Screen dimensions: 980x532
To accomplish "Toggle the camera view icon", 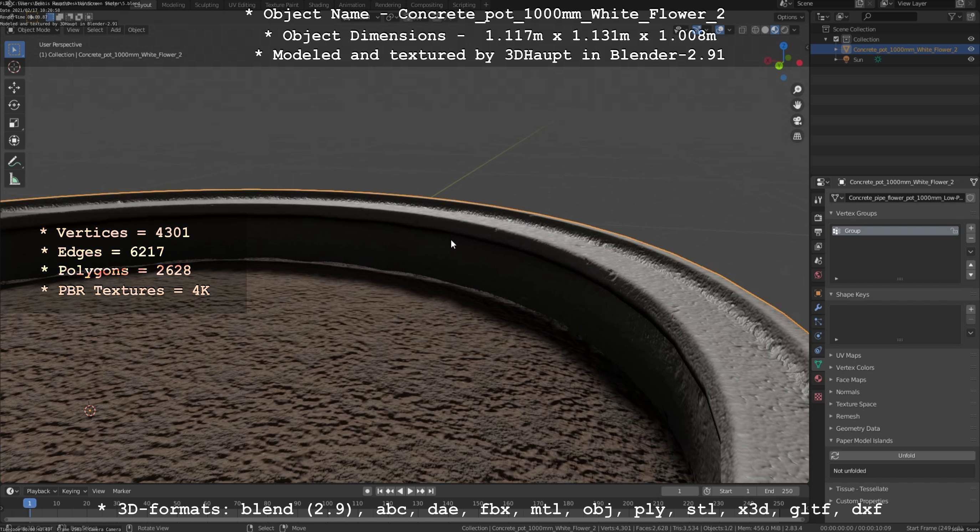I will [x=797, y=121].
